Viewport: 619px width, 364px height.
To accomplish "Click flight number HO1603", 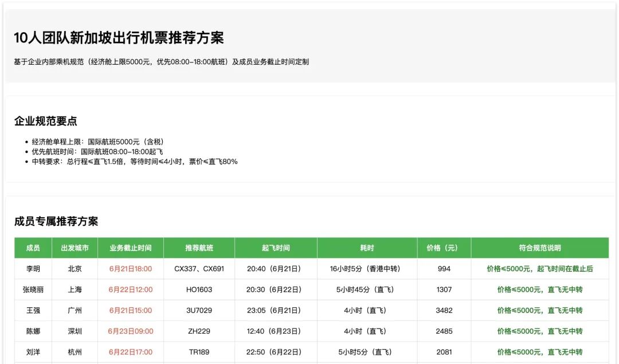I will (x=199, y=290).
